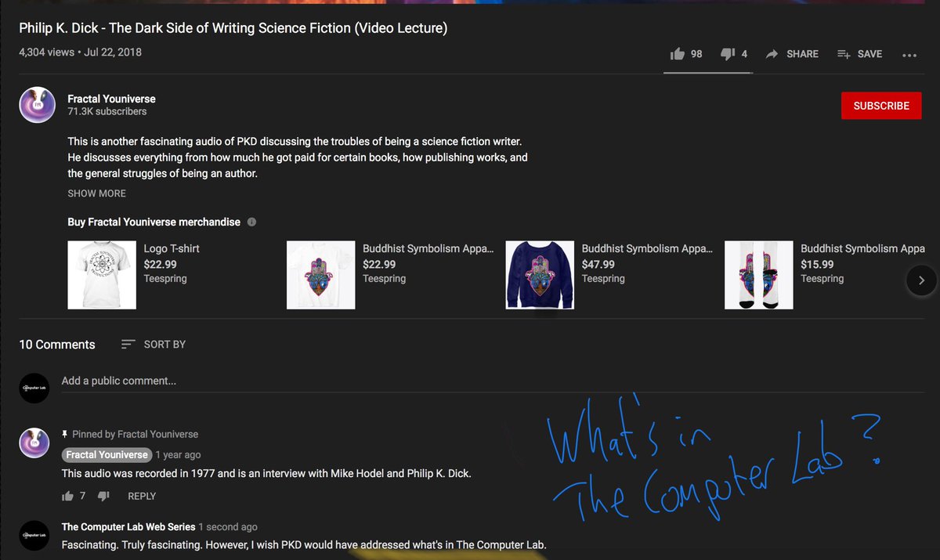Open the Buddhist Symbolism socks thumbnail

[x=758, y=274]
